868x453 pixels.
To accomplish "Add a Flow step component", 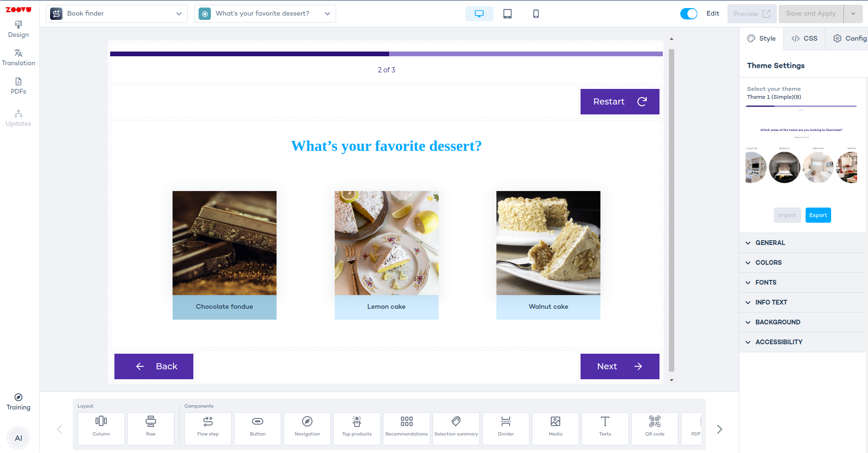I will pos(208,428).
